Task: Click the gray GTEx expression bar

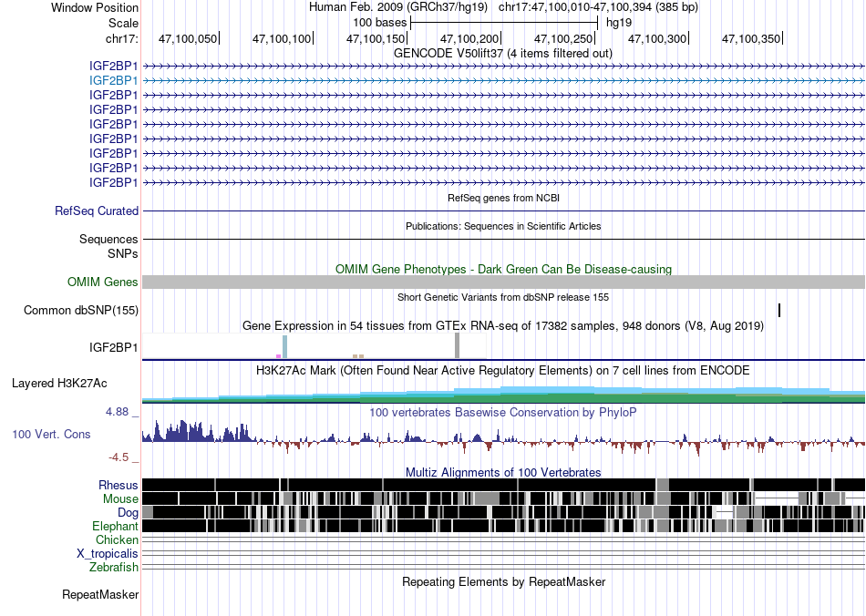Action: point(458,345)
